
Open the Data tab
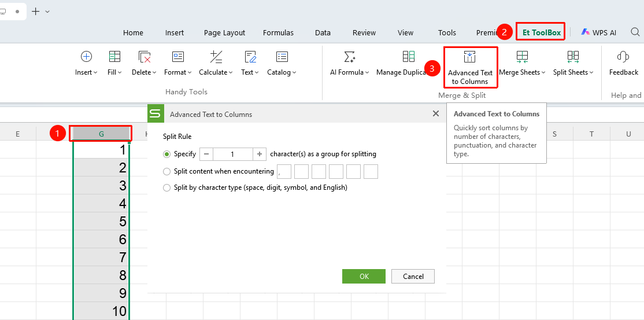pos(323,33)
